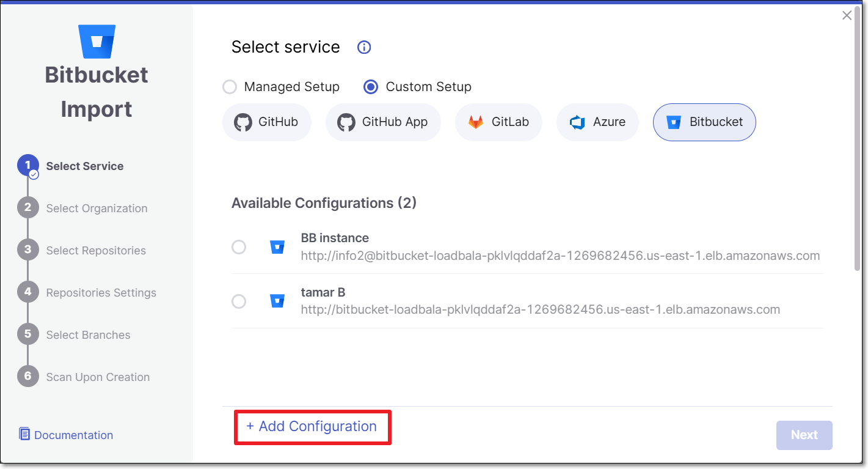This screenshot has height=469, width=868.
Task: Select the highlighted Bitbucket service chip
Action: (x=704, y=122)
